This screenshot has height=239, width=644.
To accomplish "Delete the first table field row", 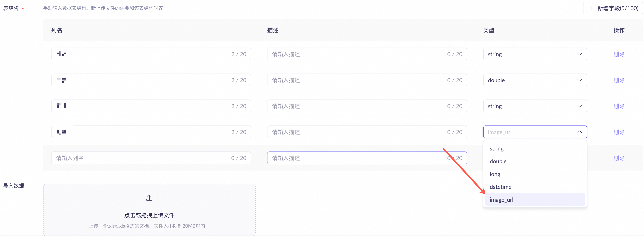I will click(619, 54).
